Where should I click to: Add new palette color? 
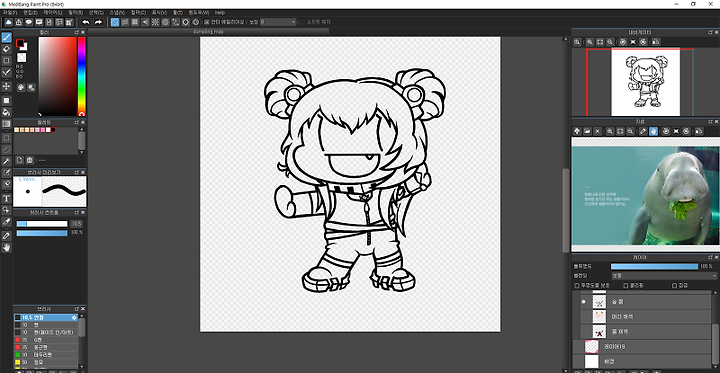click(x=19, y=160)
